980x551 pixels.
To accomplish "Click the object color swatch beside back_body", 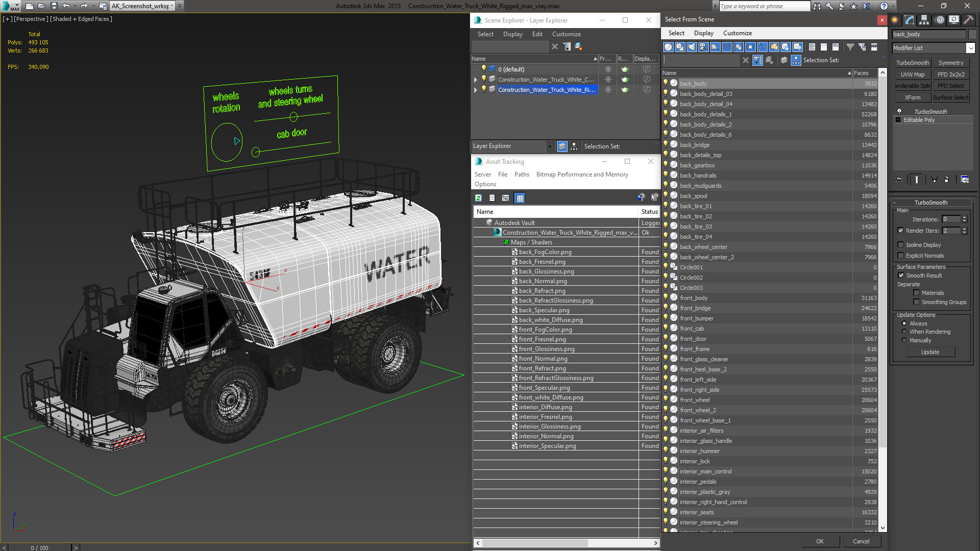I will (x=972, y=34).
